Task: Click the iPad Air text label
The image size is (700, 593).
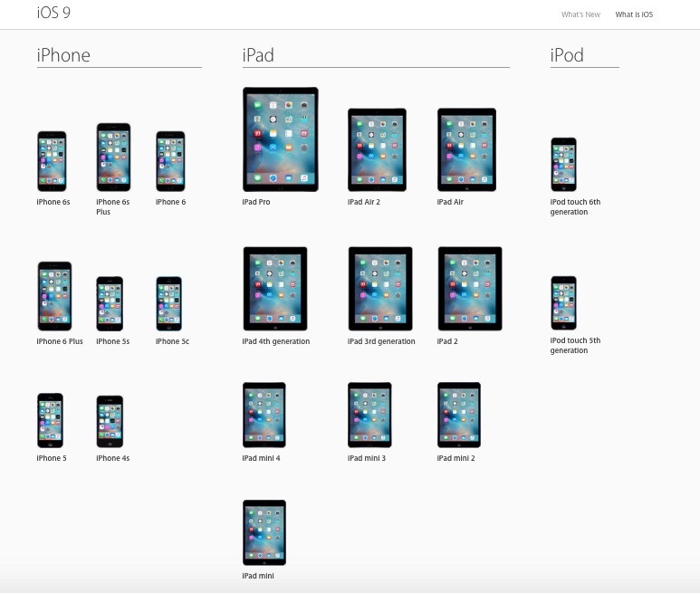Action: click(x=450, y=202)
